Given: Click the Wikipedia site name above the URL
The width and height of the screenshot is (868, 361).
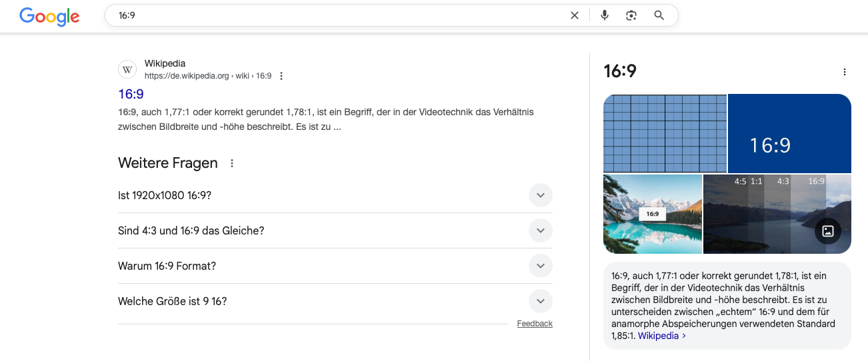Looking at the screenshot, I should (x=165, y=64).
